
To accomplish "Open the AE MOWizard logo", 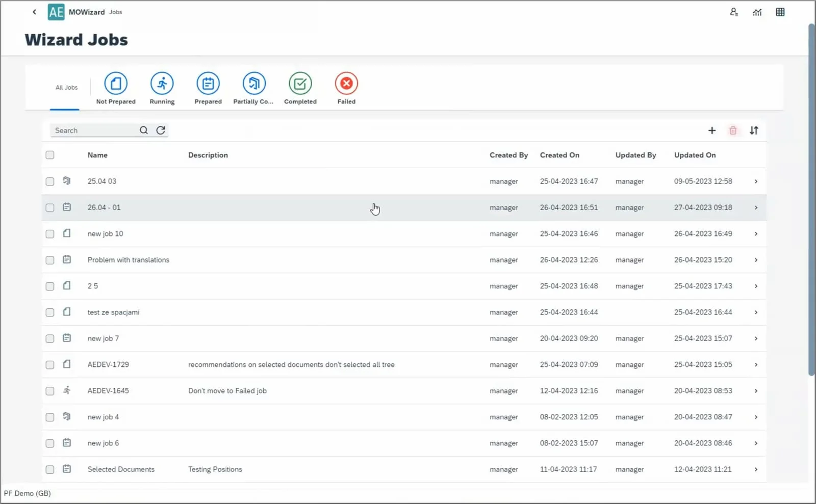I will [56, 12].
